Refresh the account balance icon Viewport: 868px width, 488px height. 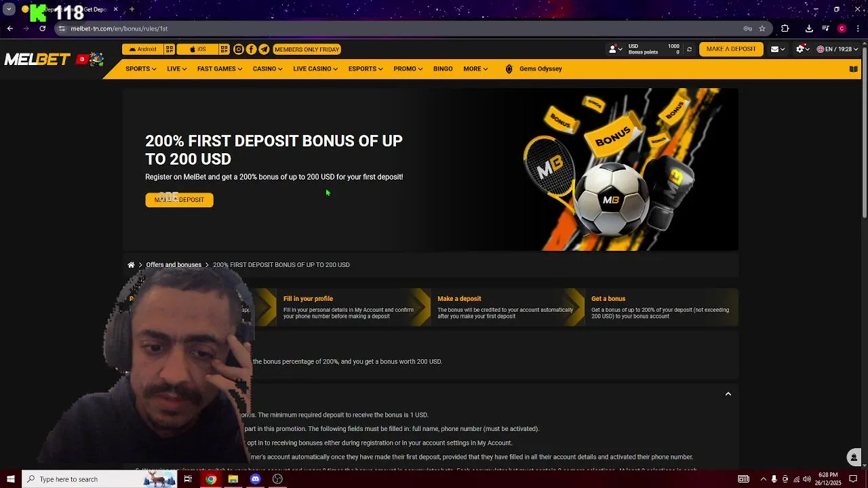point(689,49)
